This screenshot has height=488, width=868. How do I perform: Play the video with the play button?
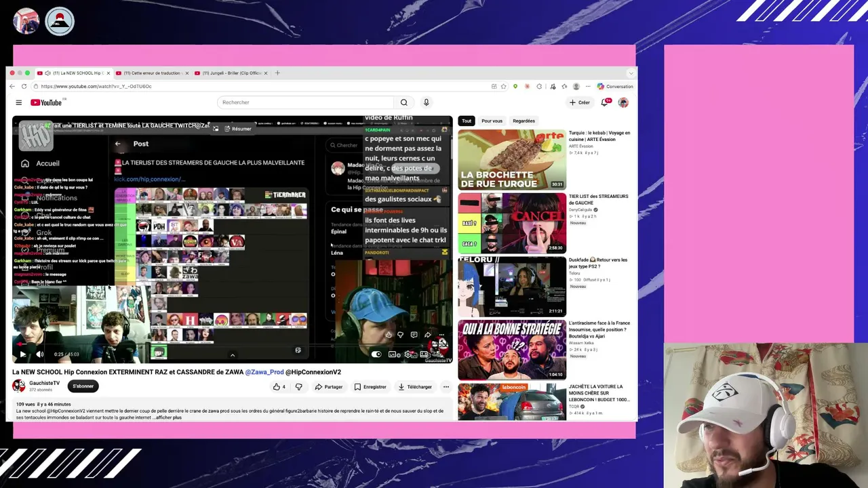tap(22, 354)
